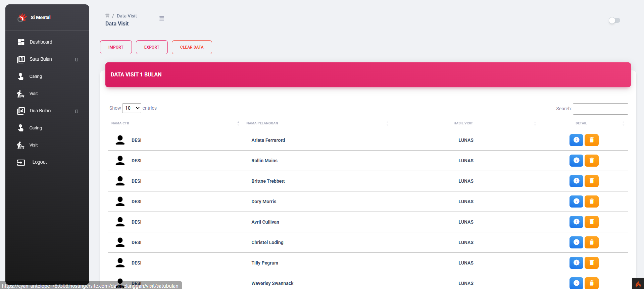Click the customer name Waverley Swannack
Image resolution: width=644 pixels, height=289 pixels.
pyautogui.click(x=273, y=283)
